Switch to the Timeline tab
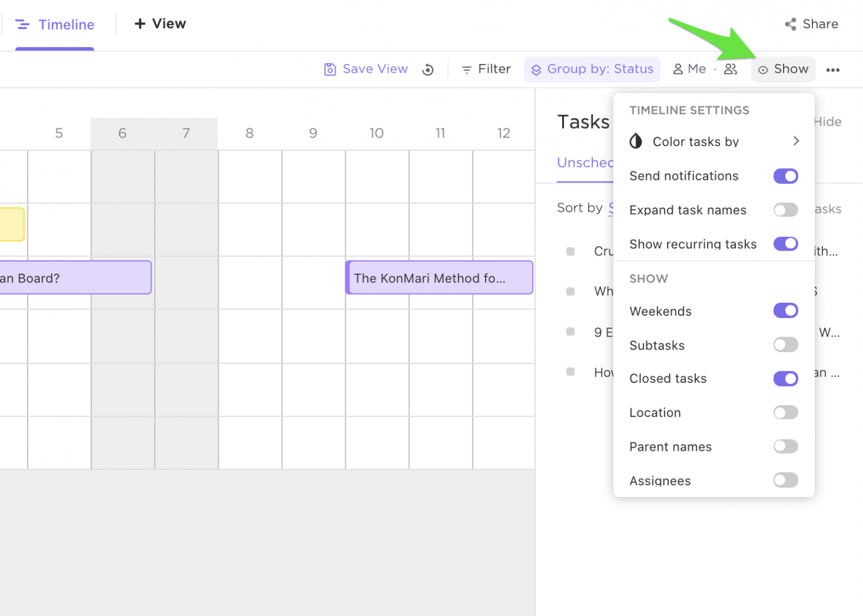This screenshot has width=863, height=616. pyautogui.click(x=55, y=25)
